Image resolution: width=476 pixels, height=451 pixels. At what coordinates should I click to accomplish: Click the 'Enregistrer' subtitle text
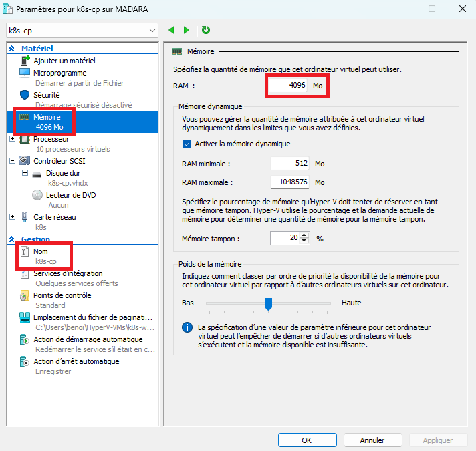pos(53,371)
